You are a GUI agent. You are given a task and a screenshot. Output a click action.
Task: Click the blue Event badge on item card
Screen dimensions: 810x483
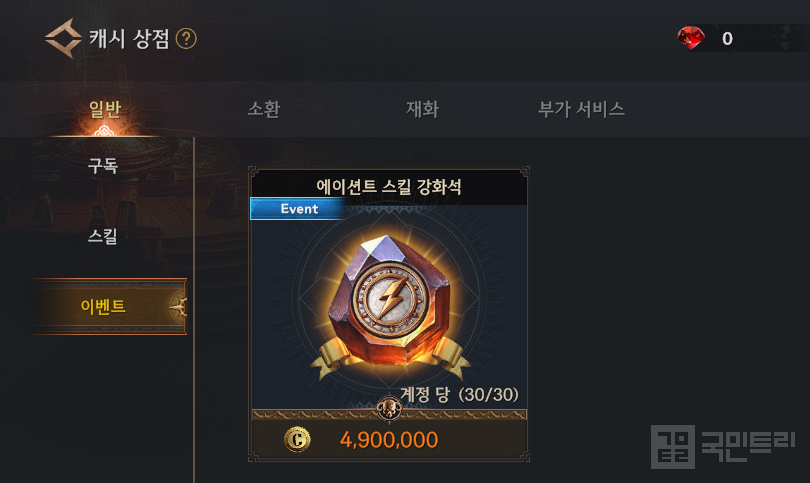point(298,209)
